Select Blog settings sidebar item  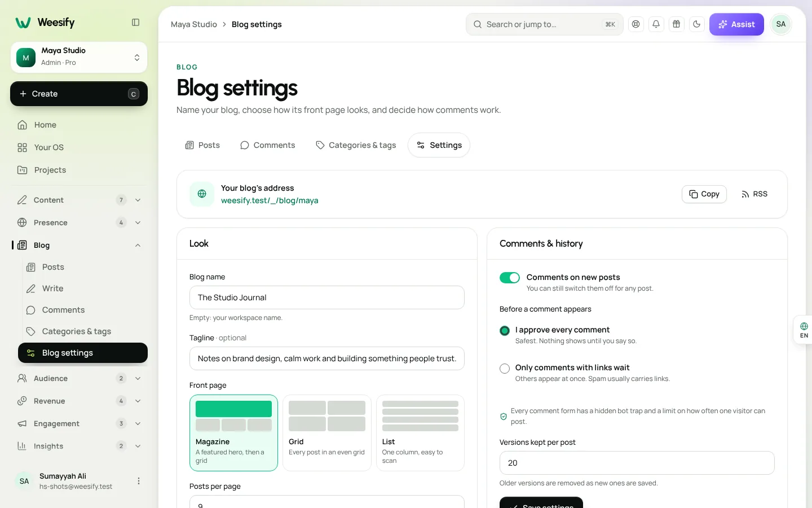click(83, 353)
